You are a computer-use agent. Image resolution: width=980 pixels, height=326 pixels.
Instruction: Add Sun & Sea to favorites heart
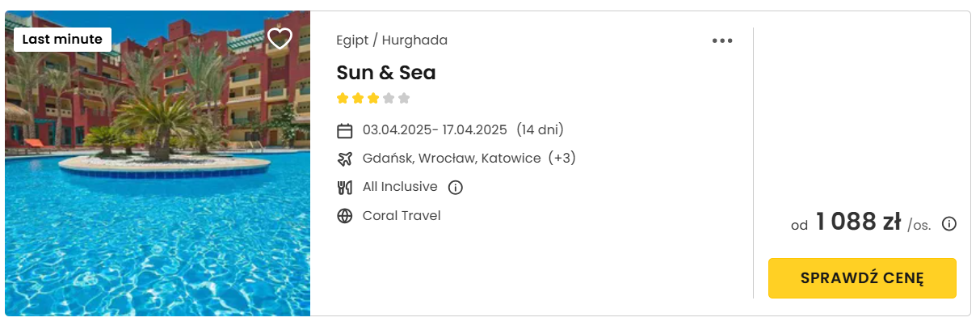coord(280,38)
